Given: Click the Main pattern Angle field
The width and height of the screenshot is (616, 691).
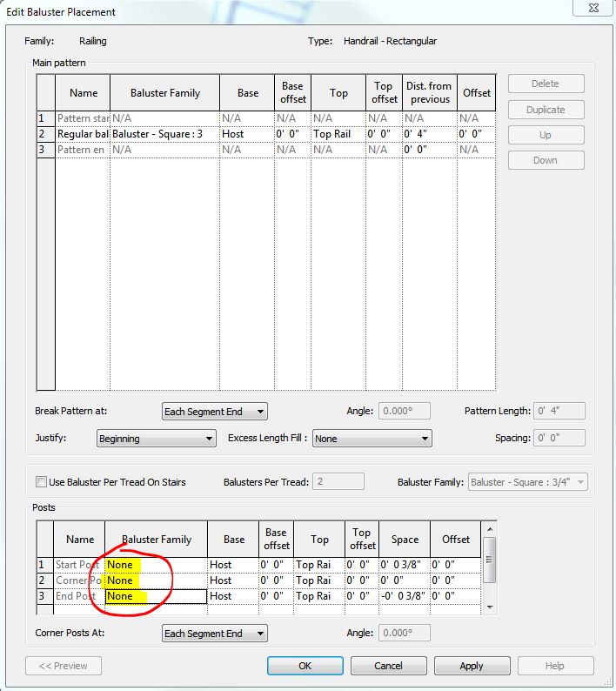Looking at the screenshot, I should [404, 411].
